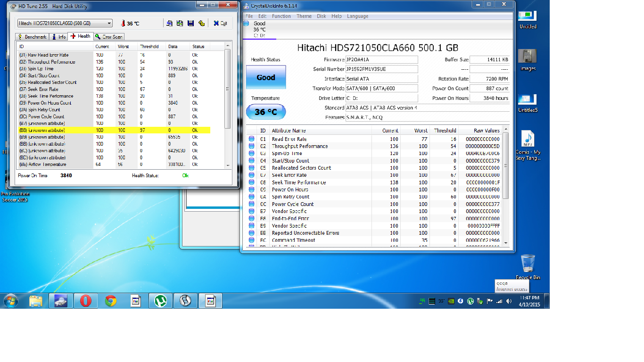
Task: Open Google Chrome from the taskbar
Action: [x=111, y=301]
